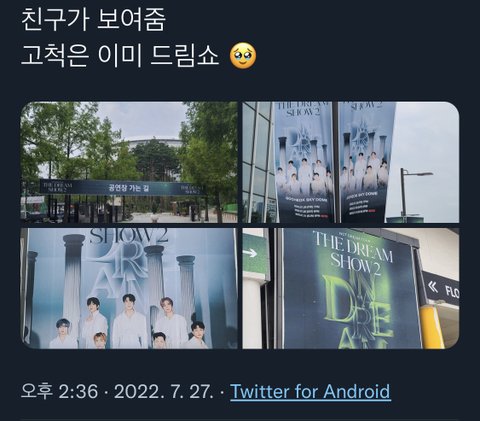
Task: Open the members poster with white columns photo
Action: click(x=129, y=288)
